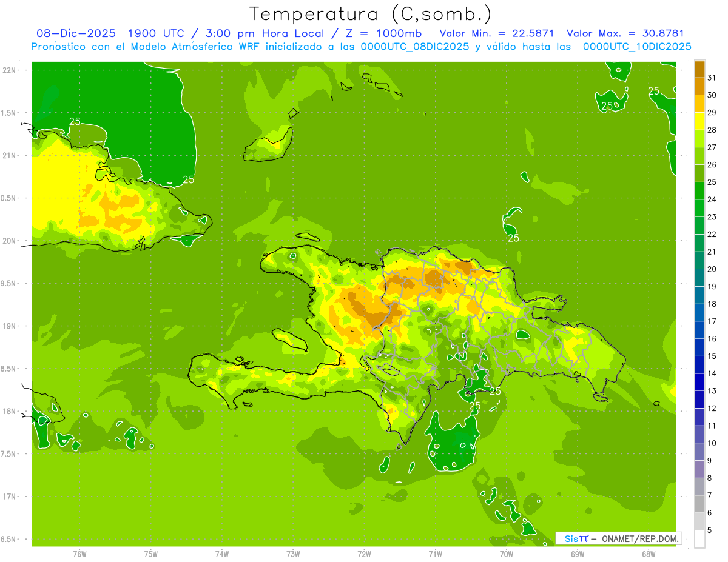Click the "22N" latitude axis label

(x=9, y=70)
